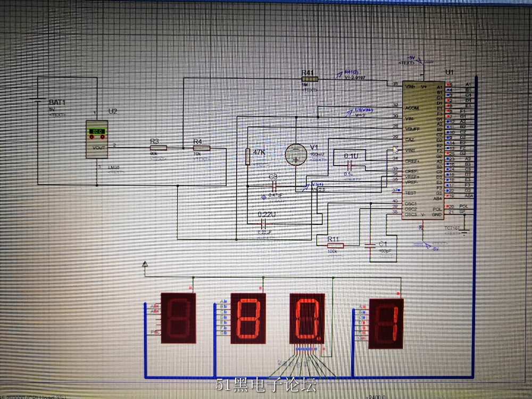Click the -5V power terminal arrow
Screen dimensions: 532x399
tap(427, 245)
